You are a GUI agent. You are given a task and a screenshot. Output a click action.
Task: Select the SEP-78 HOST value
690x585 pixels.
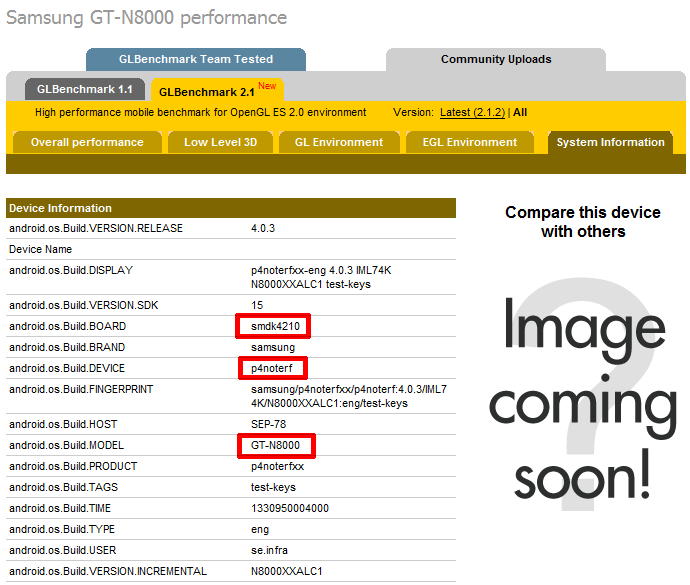pyautogui.click(x=268, y=424)
